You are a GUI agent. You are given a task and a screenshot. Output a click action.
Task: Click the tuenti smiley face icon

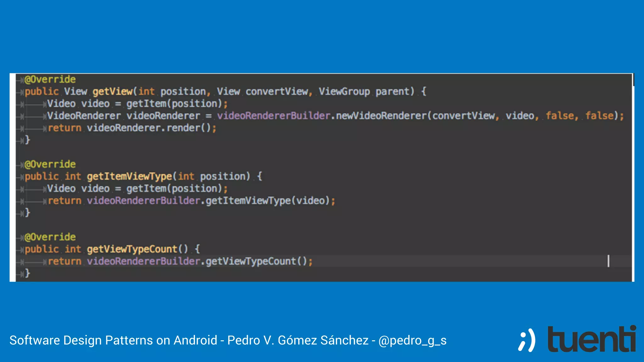pos(527,340)
